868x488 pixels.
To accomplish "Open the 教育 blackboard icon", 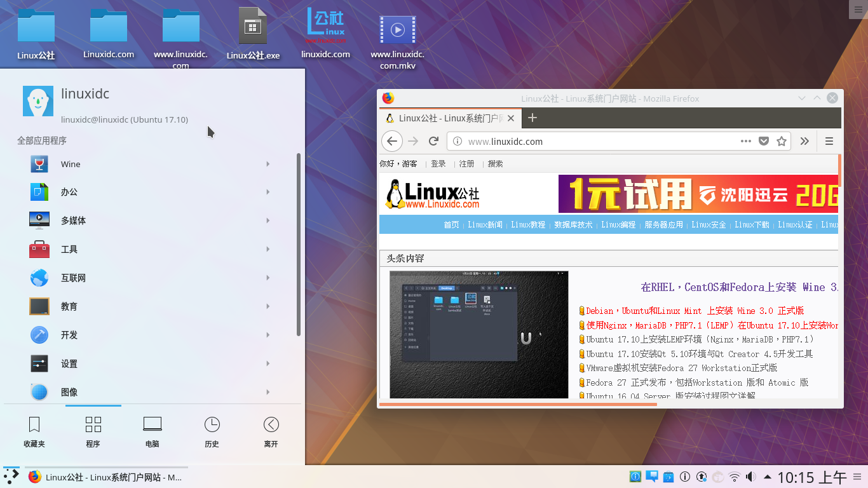I will (x=39, y=306).
